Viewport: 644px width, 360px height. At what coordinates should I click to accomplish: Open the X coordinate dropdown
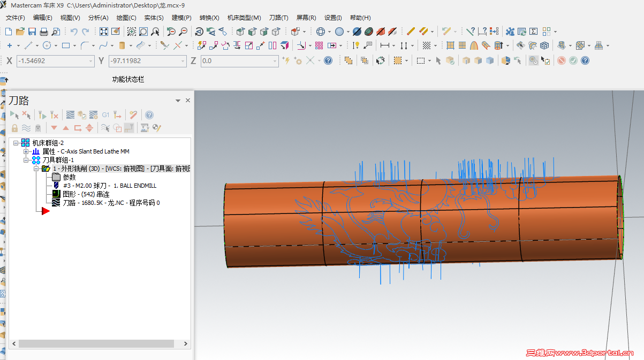pos(90,61)
